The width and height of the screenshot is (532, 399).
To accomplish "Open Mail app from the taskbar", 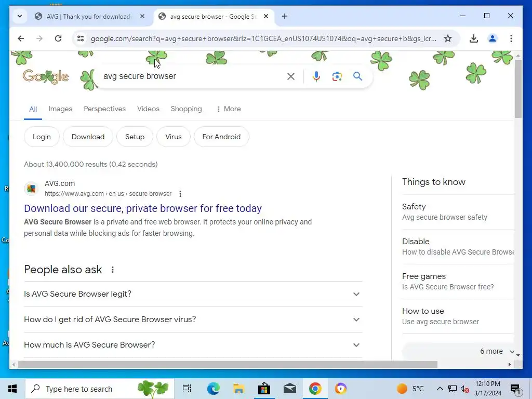I will (x=290, y=389).
